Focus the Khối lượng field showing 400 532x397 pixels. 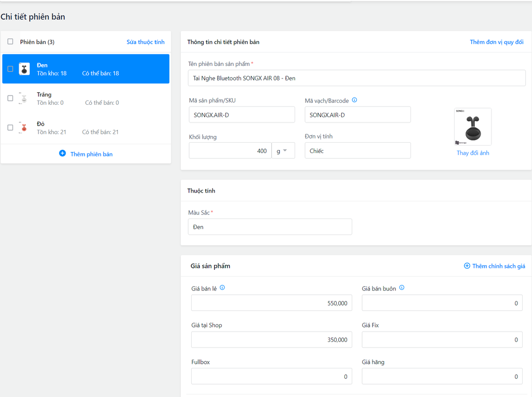[x=230, y=150]
